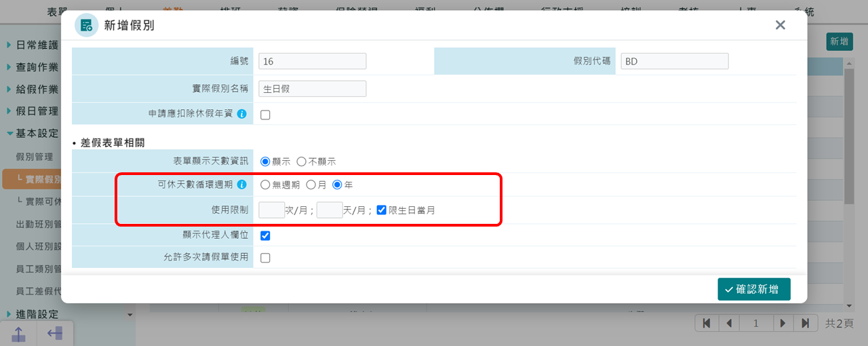The width and height of the screenshot is (868, 346).
Task: Select 不顯示 for 表單顯示天數資訊
Action: click(x=301, y=161)
